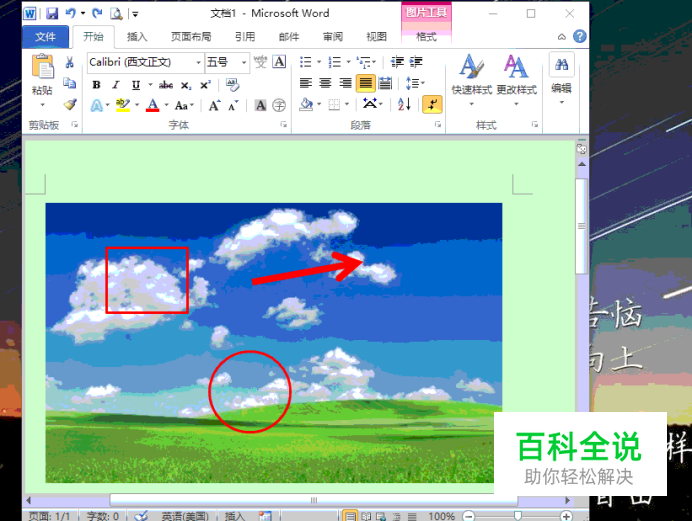Click the Find binoculars Editing icon

click(561, 65)
